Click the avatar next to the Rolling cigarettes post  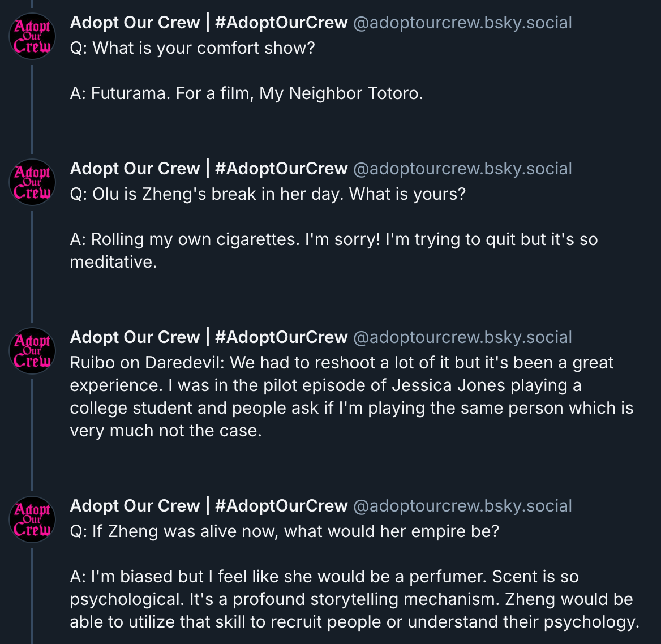(x=32, y=183)
